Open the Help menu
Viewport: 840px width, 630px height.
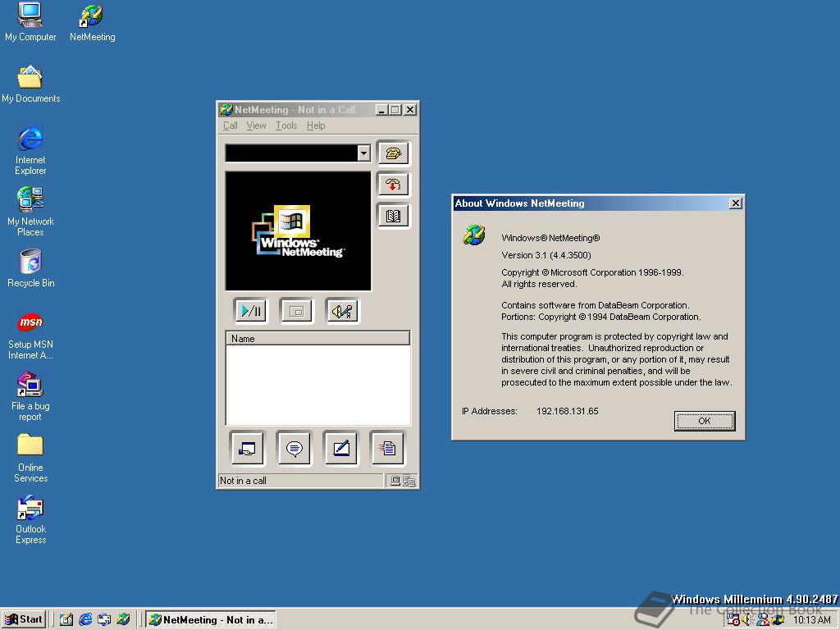click(x=316, y=126)
